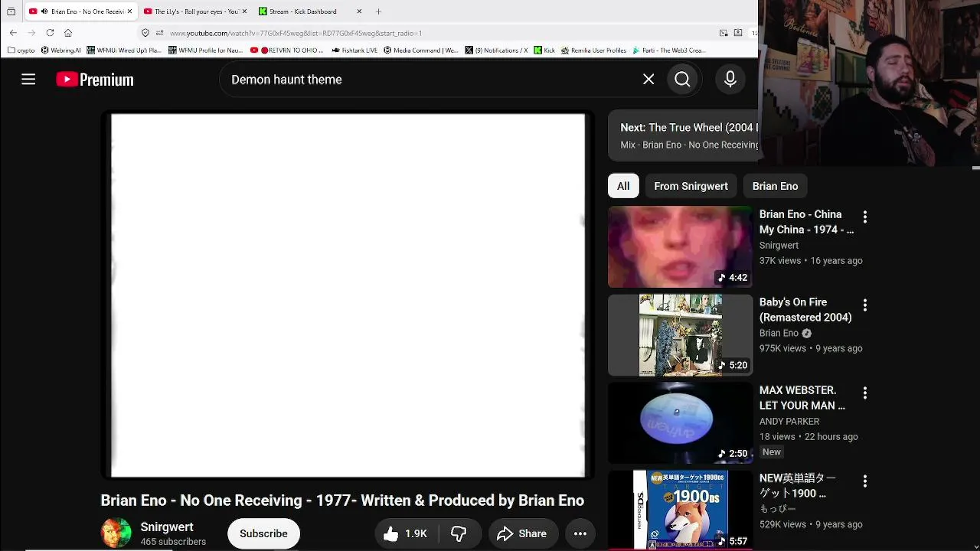This screenshot has height=551, width=980.
Task: Submit search with magnifier button
Action: pyautogui.click(x=682, y=80)
